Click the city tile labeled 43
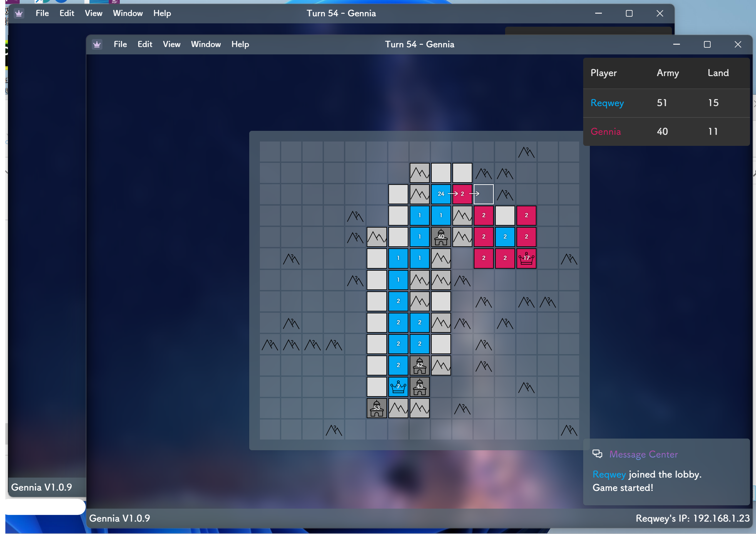The image size is (756, 534). pyautogui.click(x=419, y=386)
